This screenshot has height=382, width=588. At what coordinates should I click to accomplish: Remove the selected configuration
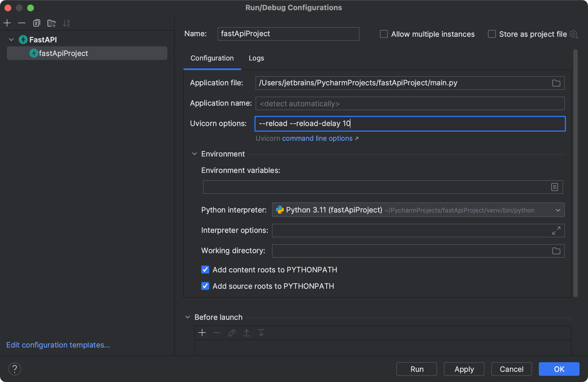point(22,23)
